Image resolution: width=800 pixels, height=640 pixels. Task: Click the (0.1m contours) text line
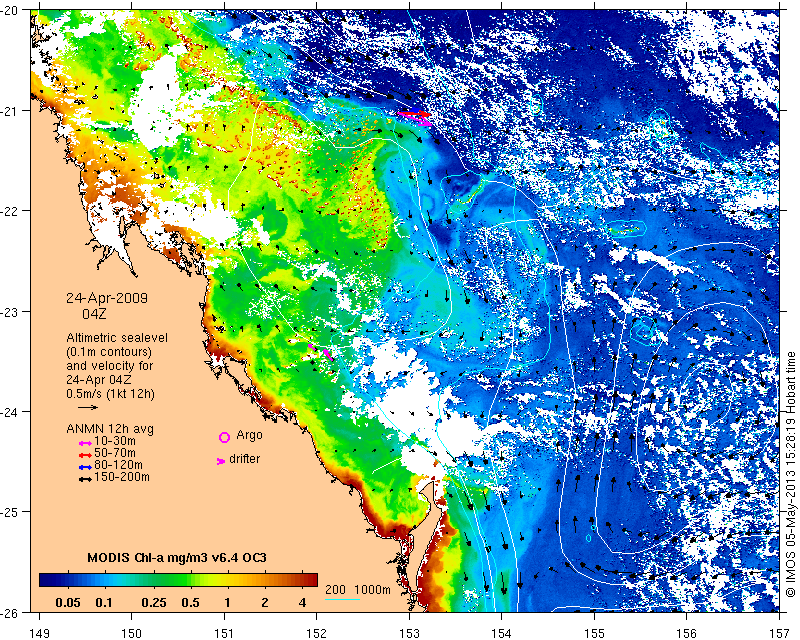109,352
